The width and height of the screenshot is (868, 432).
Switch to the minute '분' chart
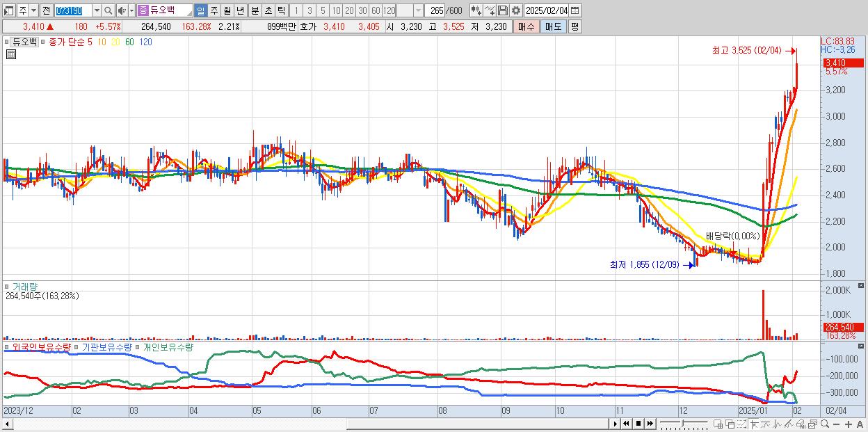pos(255,10)
